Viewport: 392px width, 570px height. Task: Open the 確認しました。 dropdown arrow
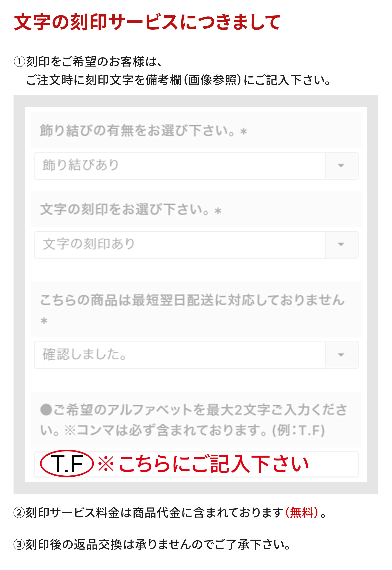click(x=341, y=355)
